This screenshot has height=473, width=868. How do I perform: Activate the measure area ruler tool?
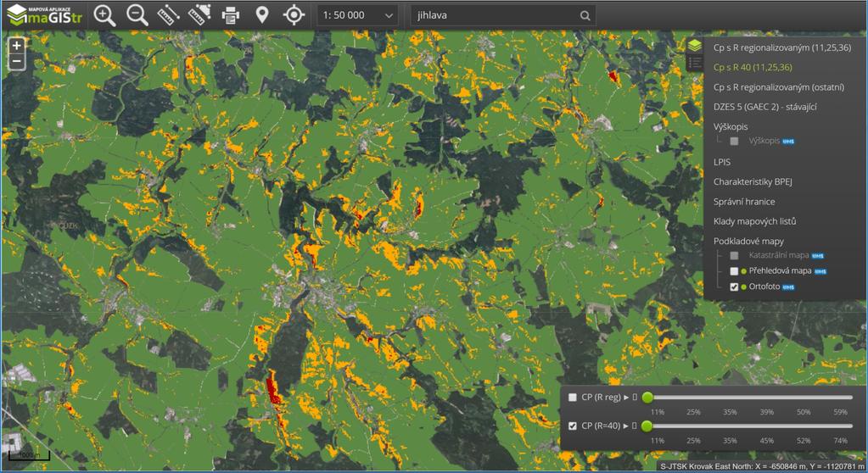point(200,15)
